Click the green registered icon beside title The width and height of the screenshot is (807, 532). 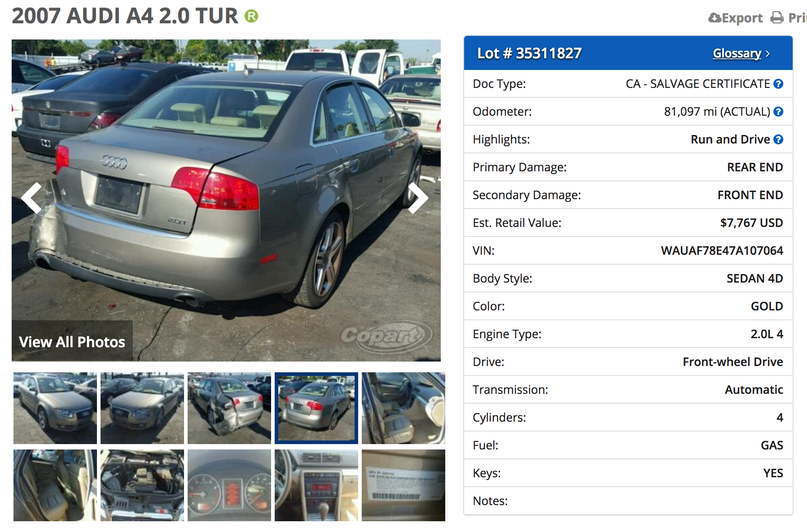tap(251, 16)
